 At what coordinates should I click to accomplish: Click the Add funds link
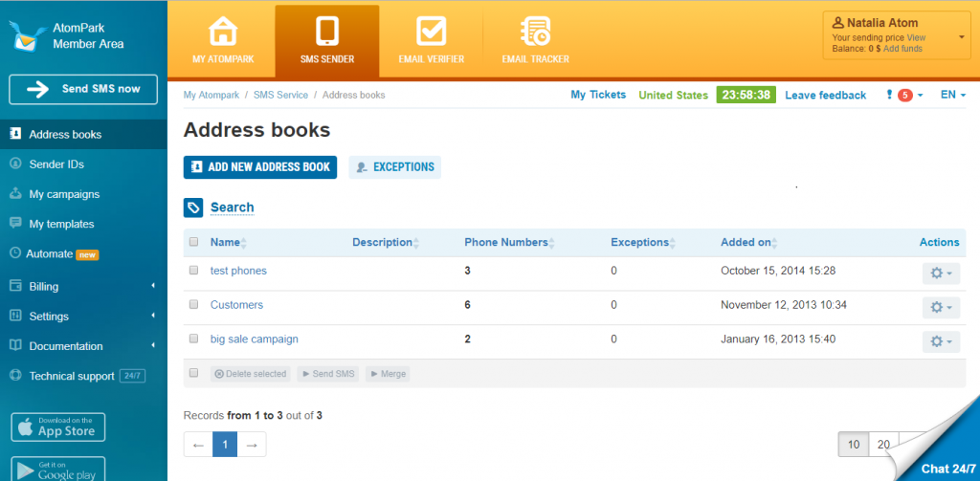click(902, 48)
